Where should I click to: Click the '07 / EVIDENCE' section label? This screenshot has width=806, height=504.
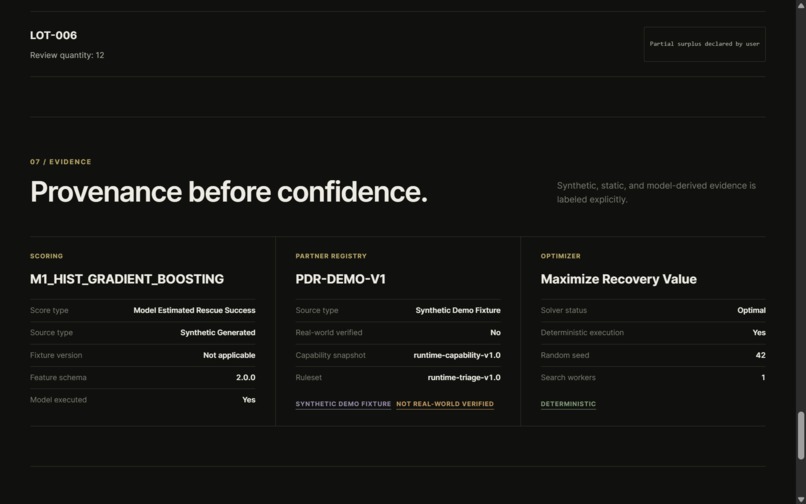click(x=61, y=161)
